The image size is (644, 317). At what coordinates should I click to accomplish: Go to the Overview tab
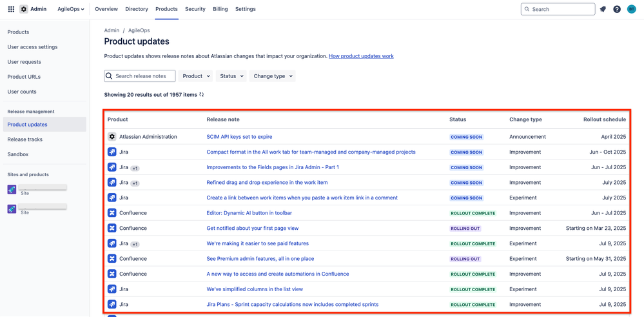pyautogui.click(x=106, y=9)
